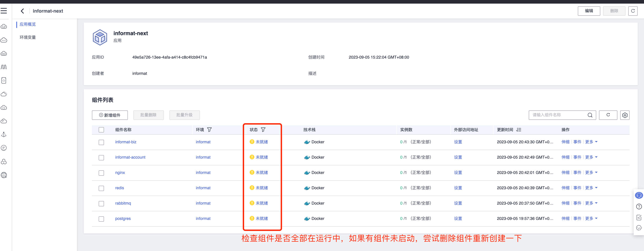644x251 pixels.
Task: Open the hamburger navigation menu
Action: (x=4, y=11)
